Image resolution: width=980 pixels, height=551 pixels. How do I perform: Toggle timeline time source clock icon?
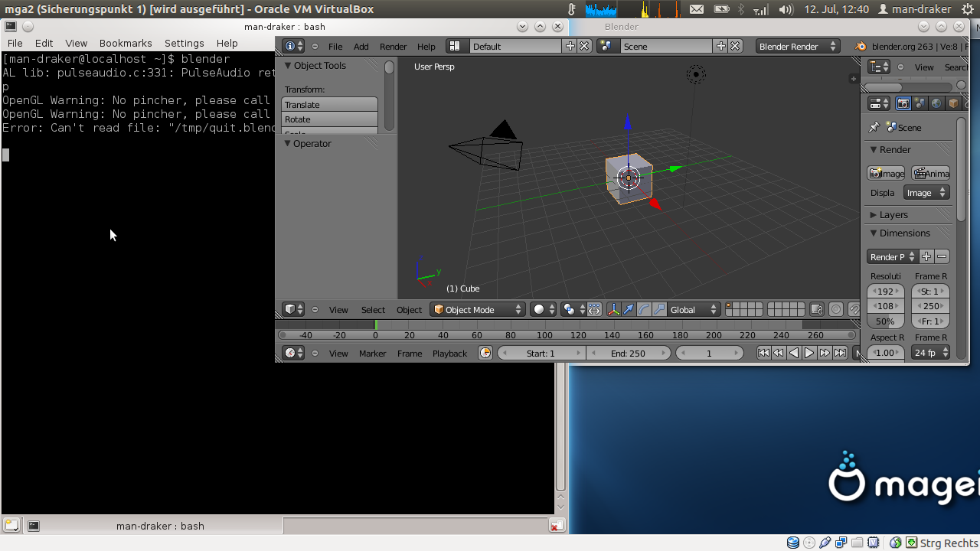click(485, 353)
